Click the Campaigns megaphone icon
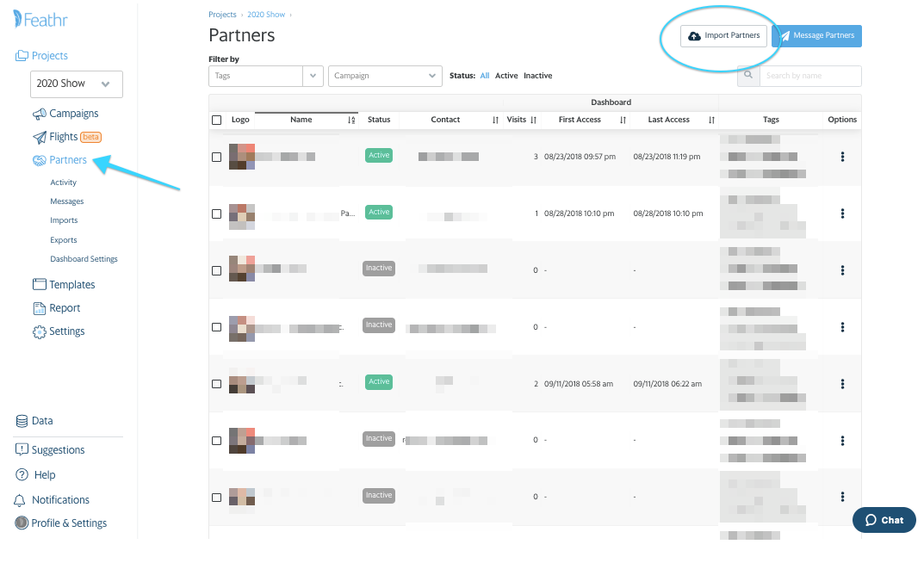Screen dimensions: 924x563 click(x=40, y=114)
